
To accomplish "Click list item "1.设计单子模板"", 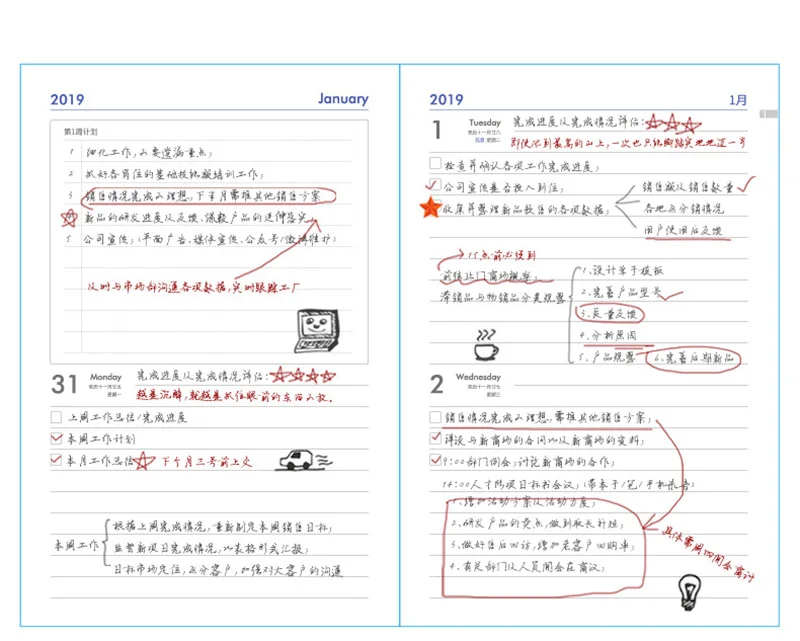I will coord(622,270).
